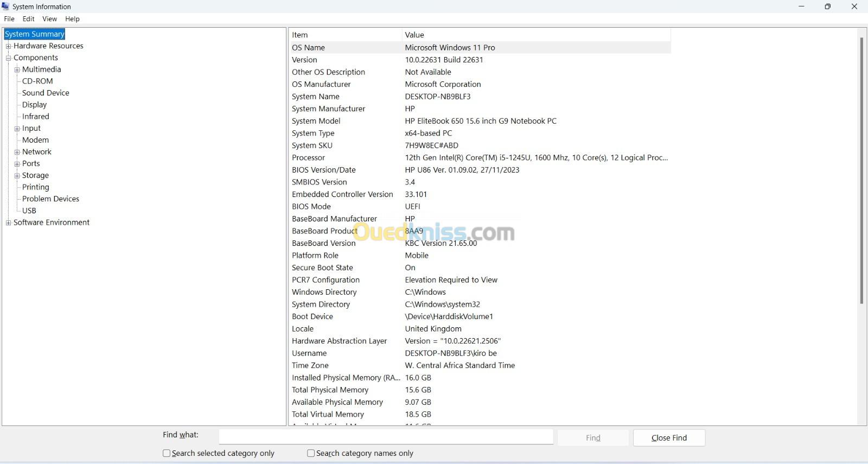The image size is (868, 464).
Task: Open the View menu
Action: tap(49, 18)
